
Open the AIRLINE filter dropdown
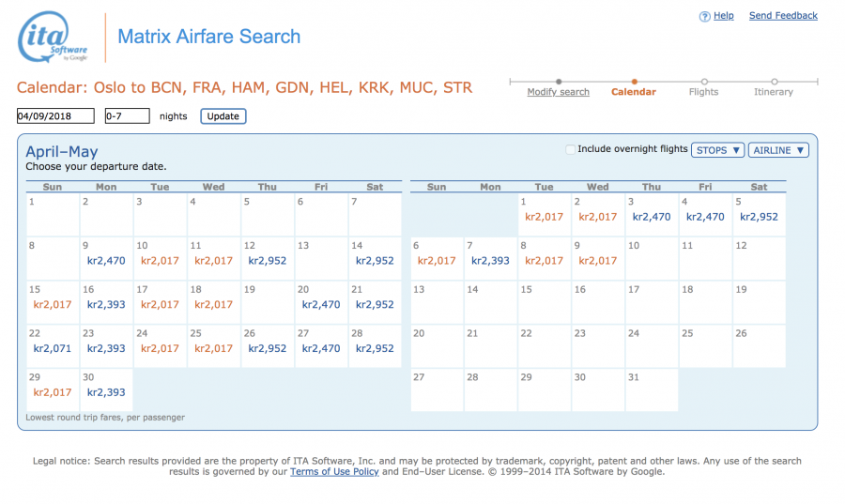[x=777, y=150]
